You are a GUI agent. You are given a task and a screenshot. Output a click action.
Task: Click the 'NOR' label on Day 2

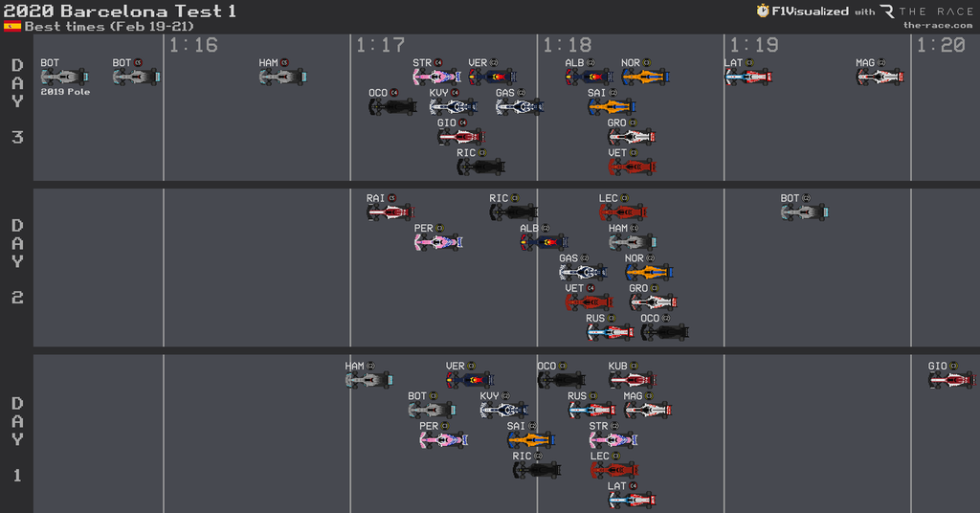[x=634, y=258]
